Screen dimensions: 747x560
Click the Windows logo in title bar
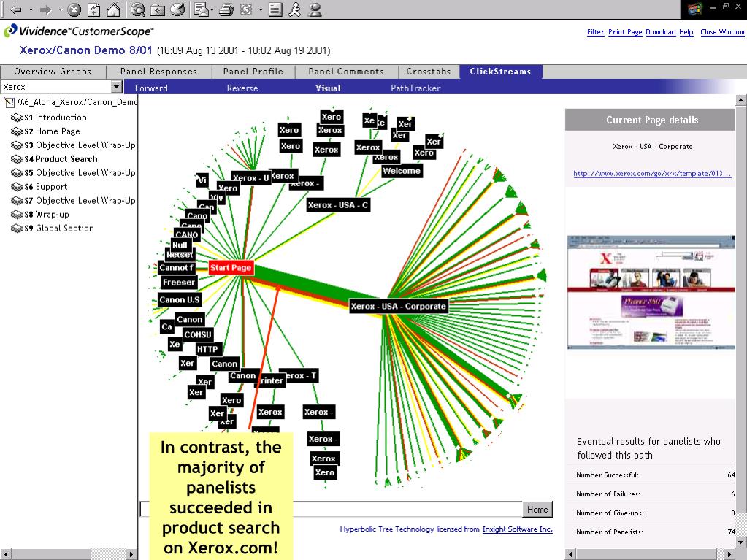(x=695, y=9)
